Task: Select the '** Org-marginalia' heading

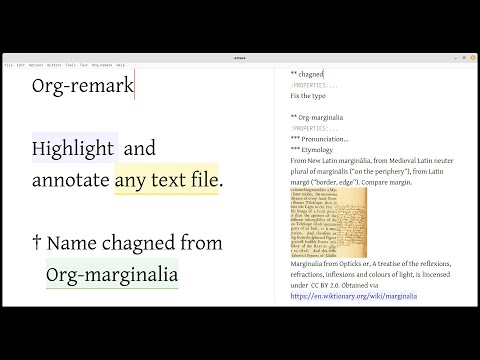Action: 317,117
